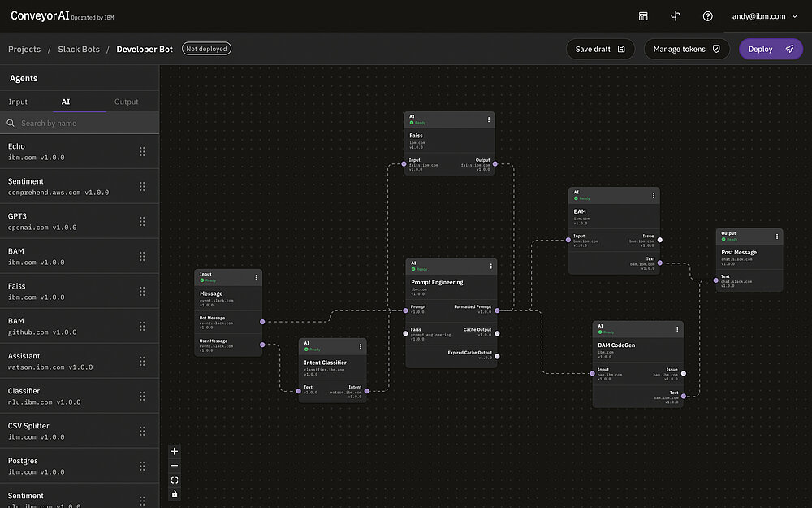This screenshot has height=508, width=812.
Task: Switch to the Input agents tab
Action: pyautogui.click(x=18, y=102)
